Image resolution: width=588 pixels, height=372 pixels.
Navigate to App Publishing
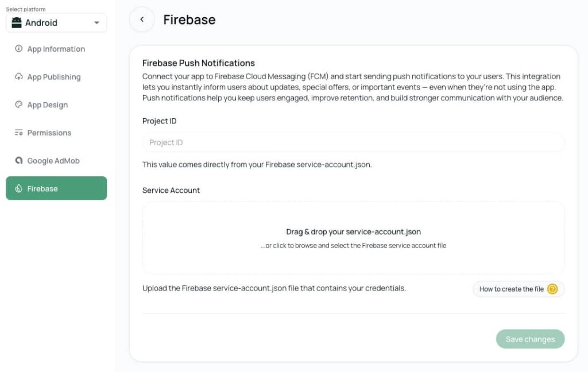(x=54, y=77)
